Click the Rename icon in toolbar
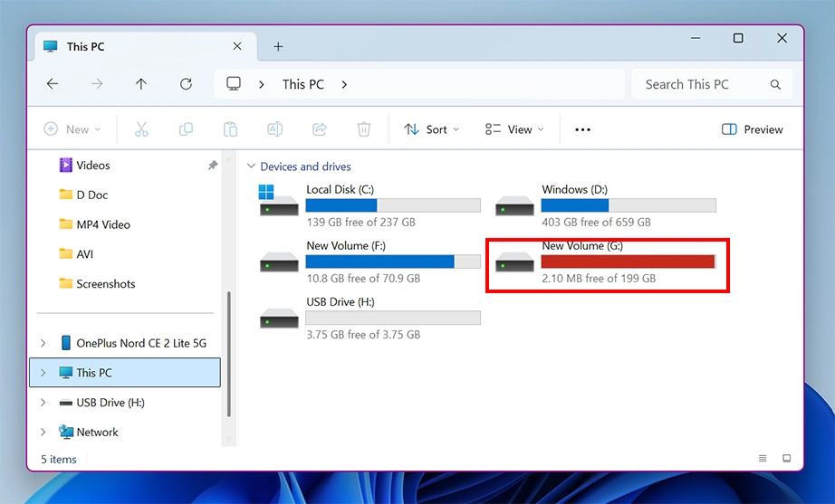Image resolution: width=835 pixels, height=504 pixels. (274, 129)
